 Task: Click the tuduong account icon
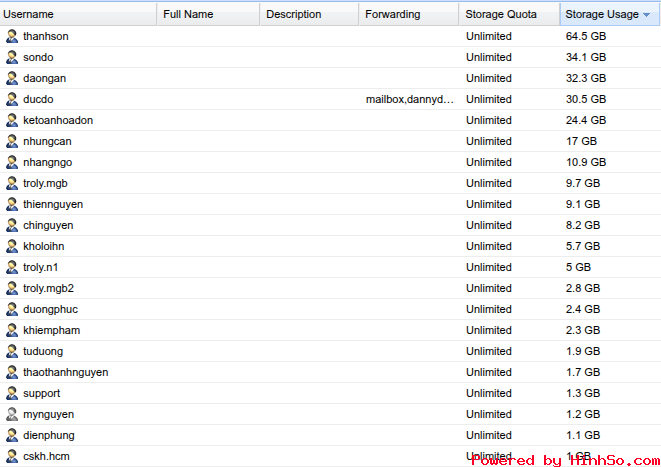point(12,351)
